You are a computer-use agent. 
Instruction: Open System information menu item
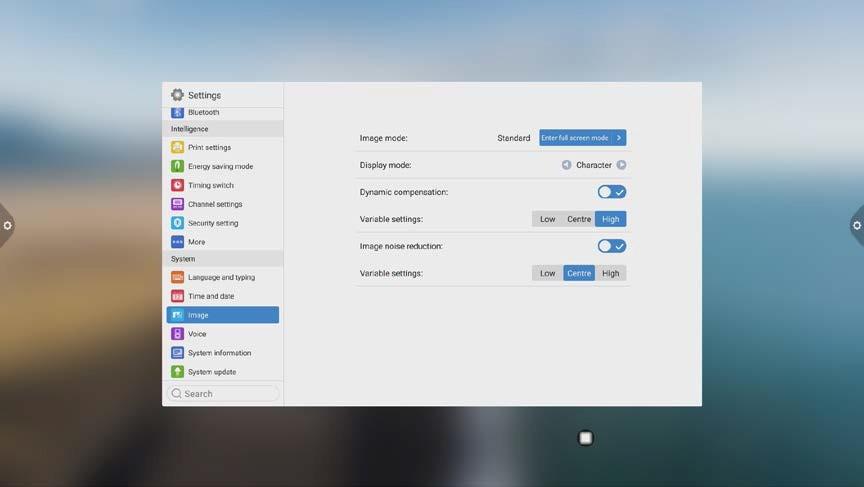tap(219, 353)
